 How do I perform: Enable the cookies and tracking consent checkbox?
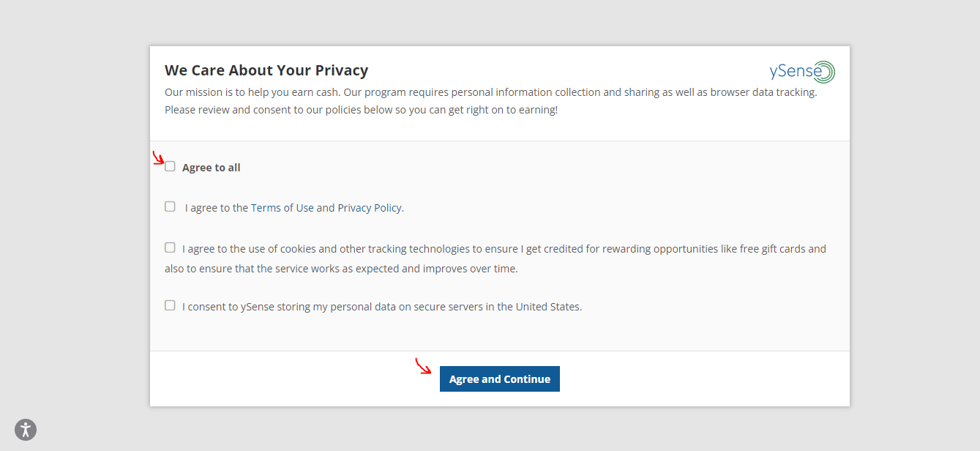[x=170, y=248]
